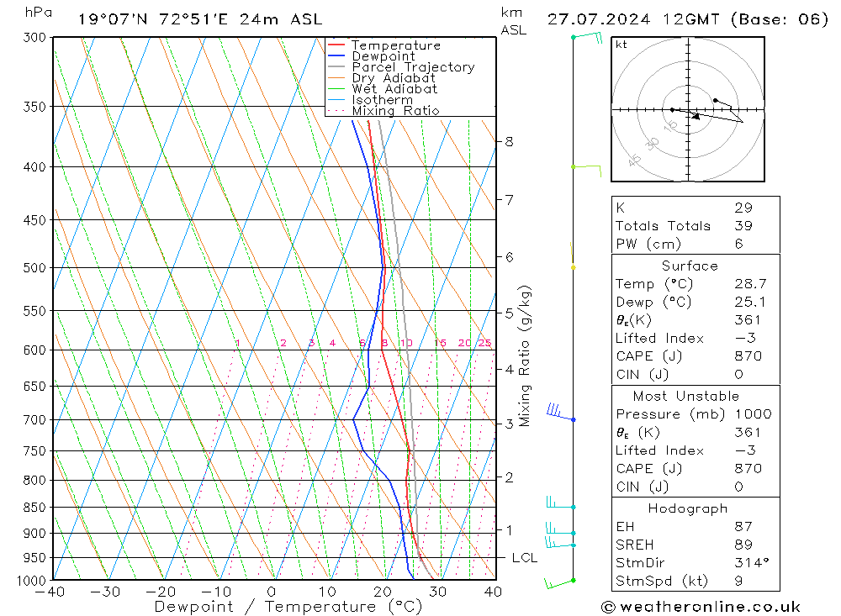The width and height of the screenshot is (841, 616).
Task: Click the blue Dewpoint legend line swatch
Action: 336,55
